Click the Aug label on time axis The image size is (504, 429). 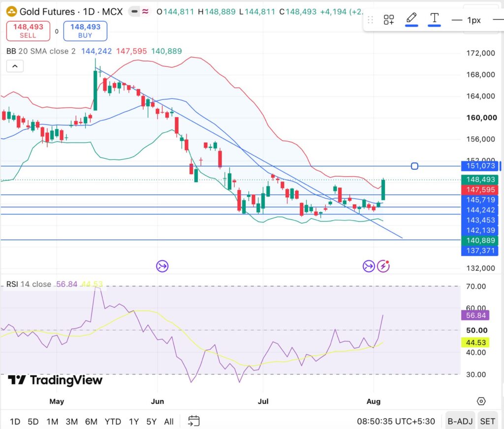tap(374, 401)
